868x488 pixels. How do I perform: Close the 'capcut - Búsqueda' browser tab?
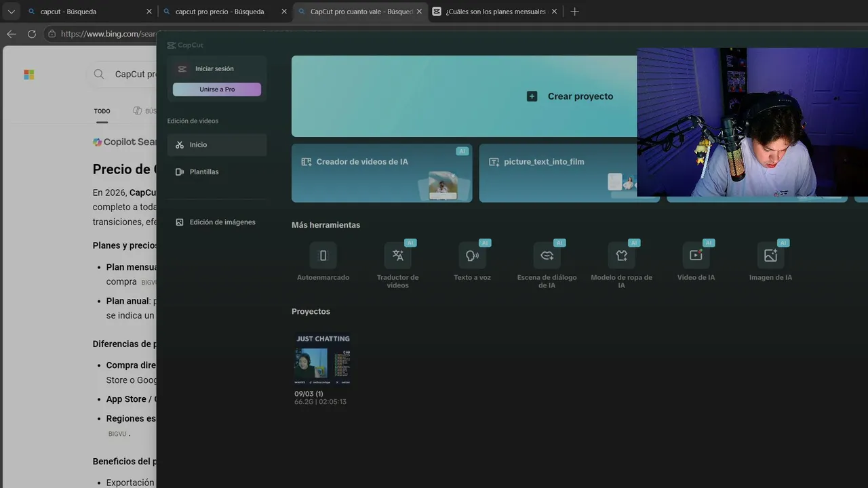[149, 12]
